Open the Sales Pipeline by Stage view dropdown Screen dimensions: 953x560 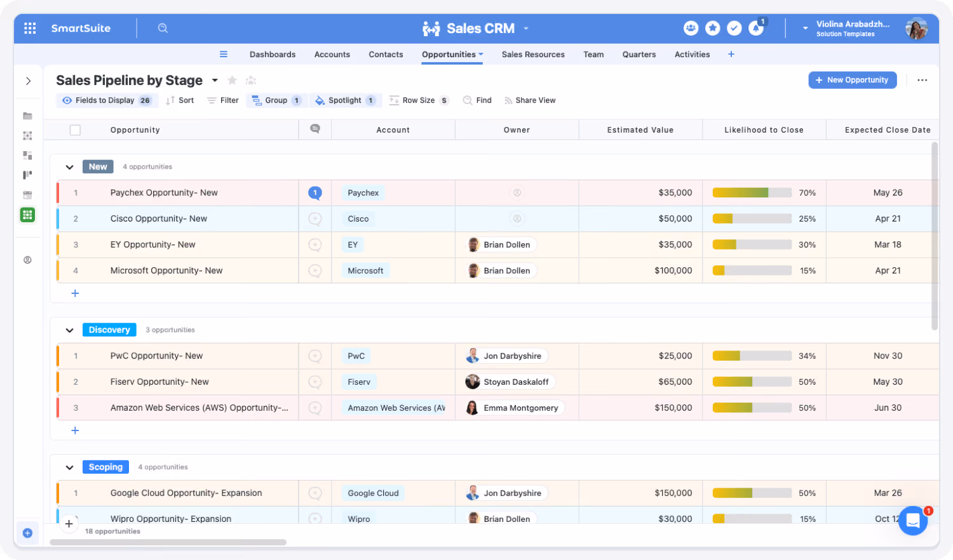215,80
